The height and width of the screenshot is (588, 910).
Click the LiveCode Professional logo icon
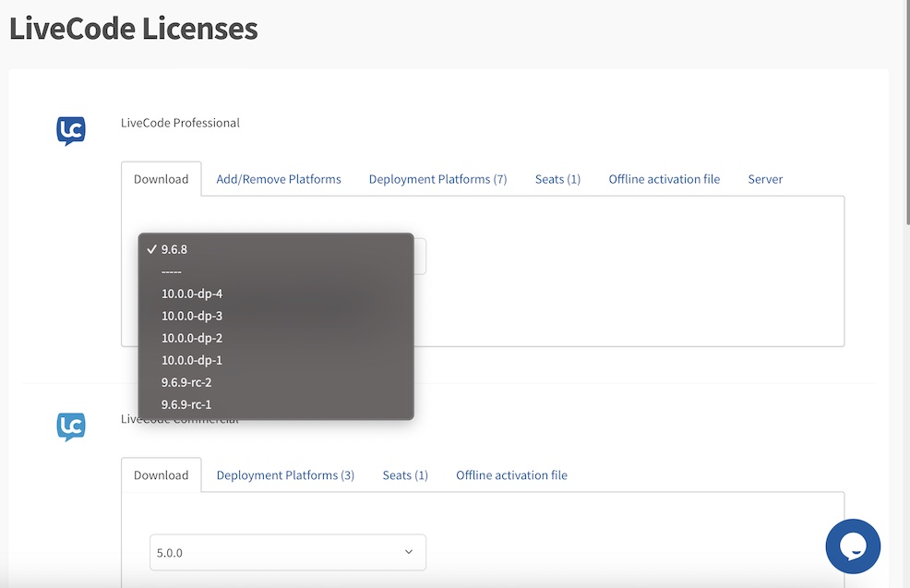[x=71, y=131]
